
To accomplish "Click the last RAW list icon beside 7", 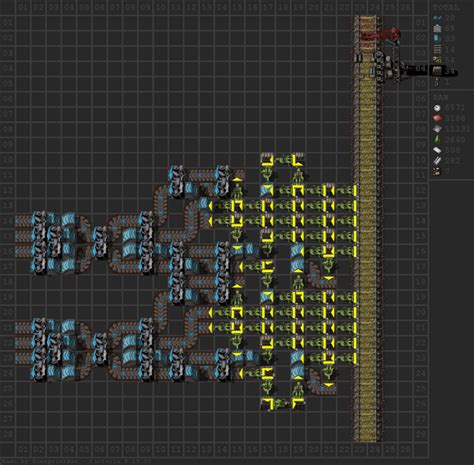I will click(437, 171).
